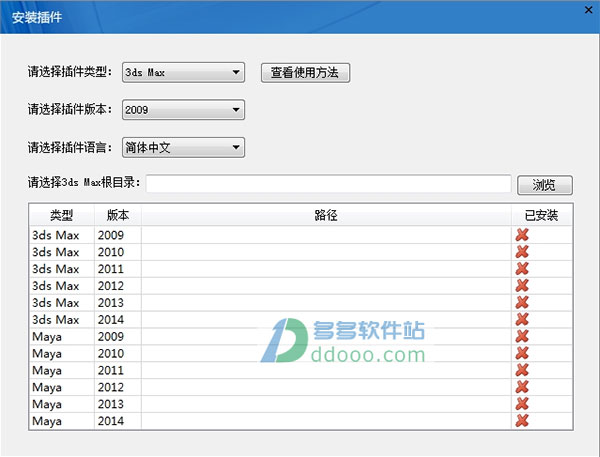Select the Maya row with version 2011

tap(301, 370)
